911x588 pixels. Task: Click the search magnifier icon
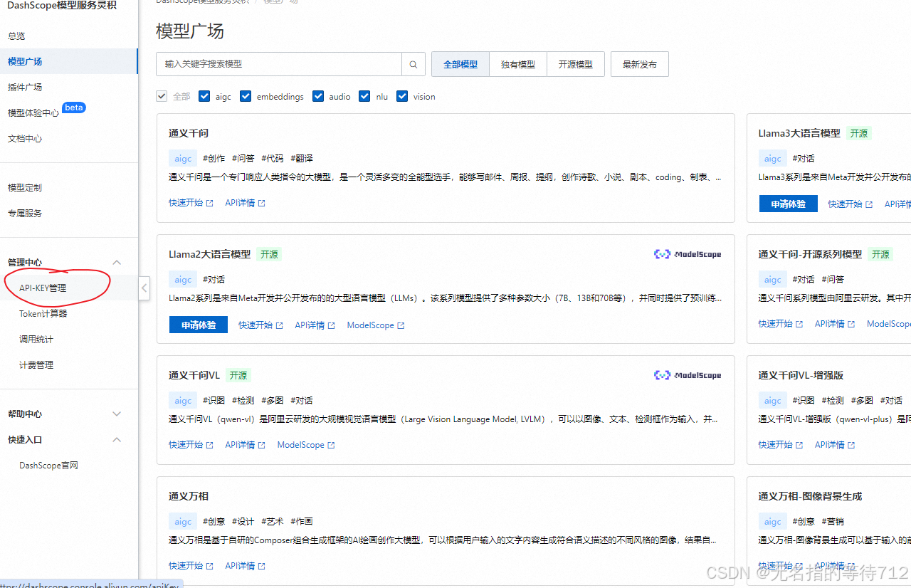pos(414,64)
